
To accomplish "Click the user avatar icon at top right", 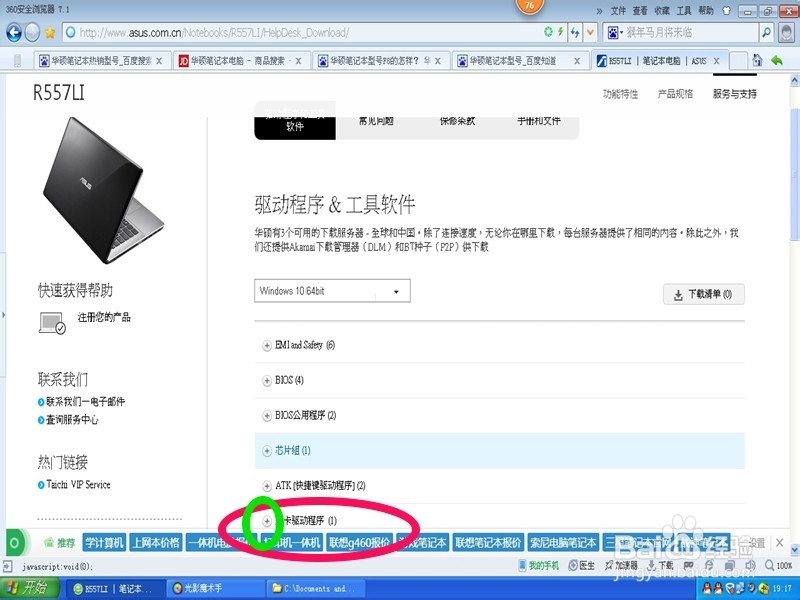I will pos(787,33).
